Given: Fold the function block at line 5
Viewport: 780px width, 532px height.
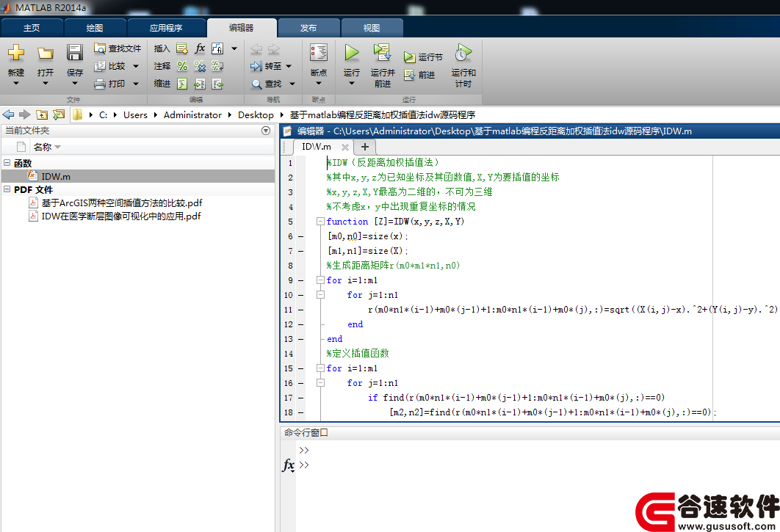Looking at the screenshot, I should click(321, 222).
